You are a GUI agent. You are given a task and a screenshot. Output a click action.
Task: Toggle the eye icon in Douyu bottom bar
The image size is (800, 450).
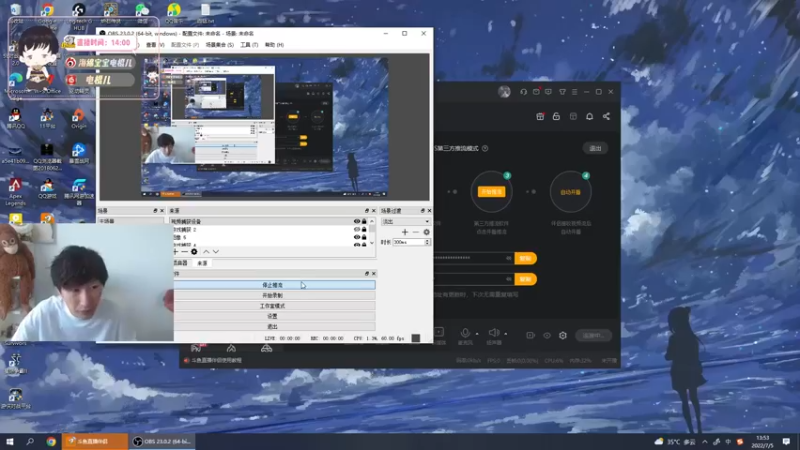(547, 335)
